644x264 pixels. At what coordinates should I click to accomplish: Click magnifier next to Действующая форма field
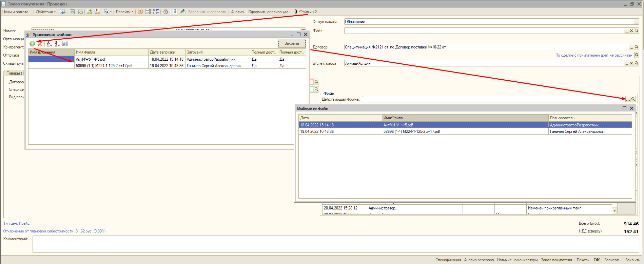point(633,99)
